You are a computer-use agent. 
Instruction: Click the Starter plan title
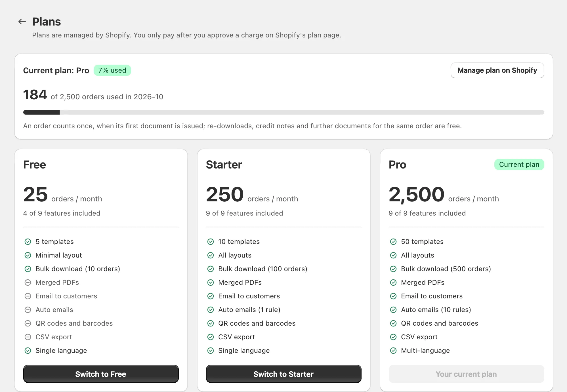224,165
